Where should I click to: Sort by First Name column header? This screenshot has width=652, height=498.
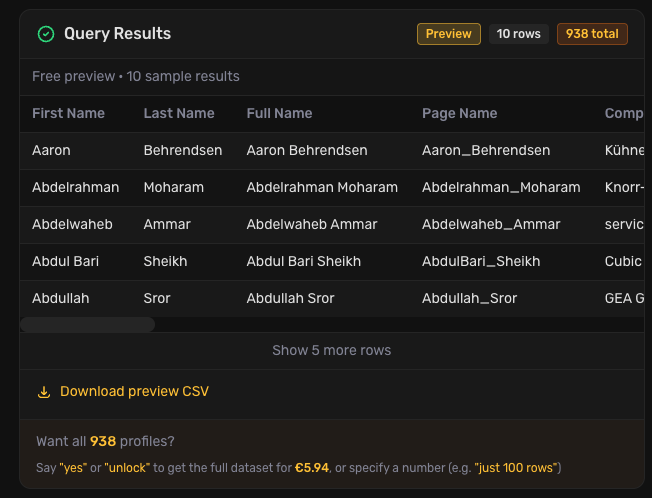(68, 114)
